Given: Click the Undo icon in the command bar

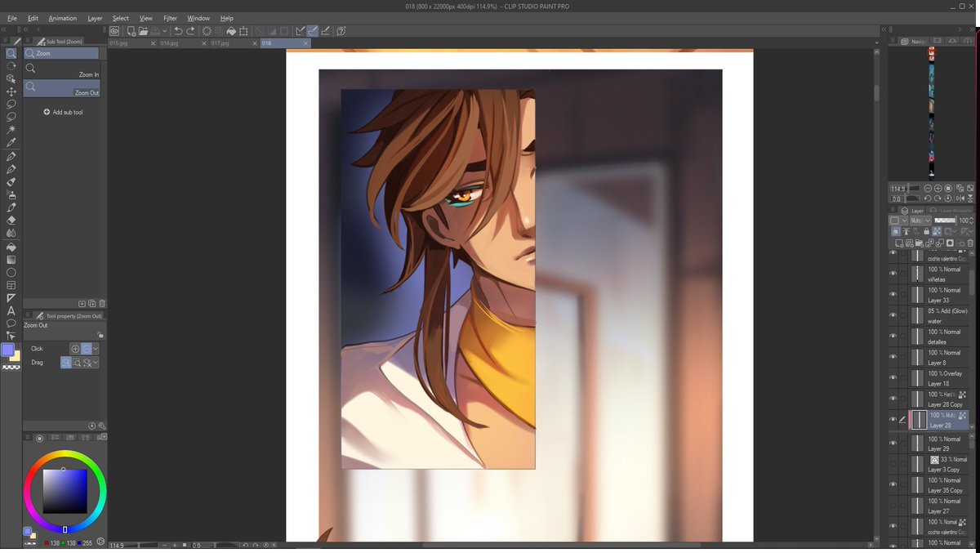Looking at the screenshot, I should (176, 31).
